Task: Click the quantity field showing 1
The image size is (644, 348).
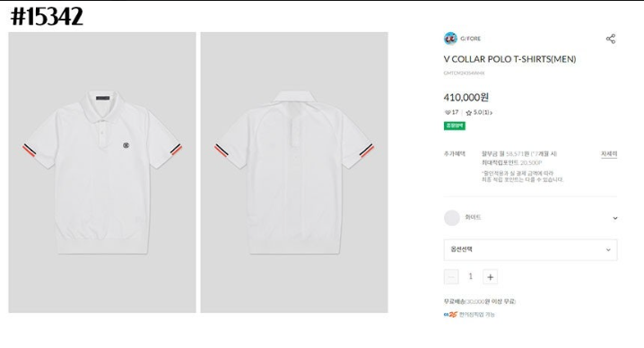Action: (471, 276)
